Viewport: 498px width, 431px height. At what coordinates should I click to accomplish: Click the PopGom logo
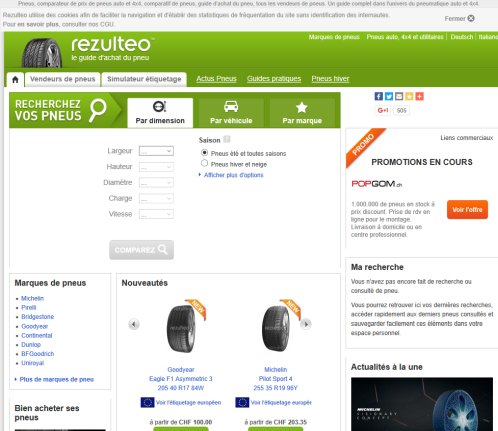(377, 184)
